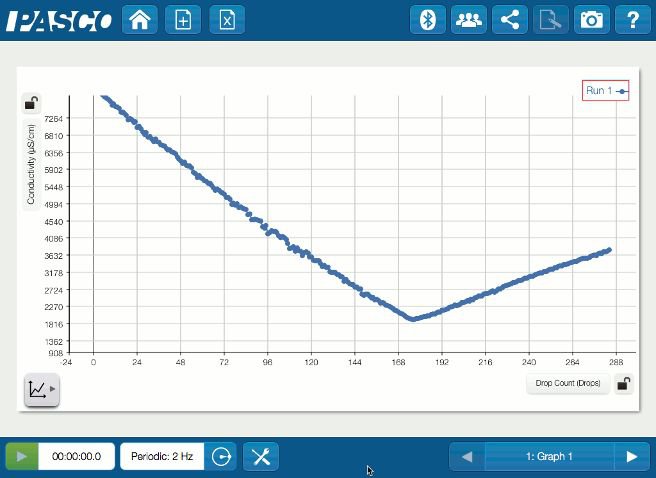Toggle the y-axis scale lock
656x478 pixels.
[x=32, y=103]
